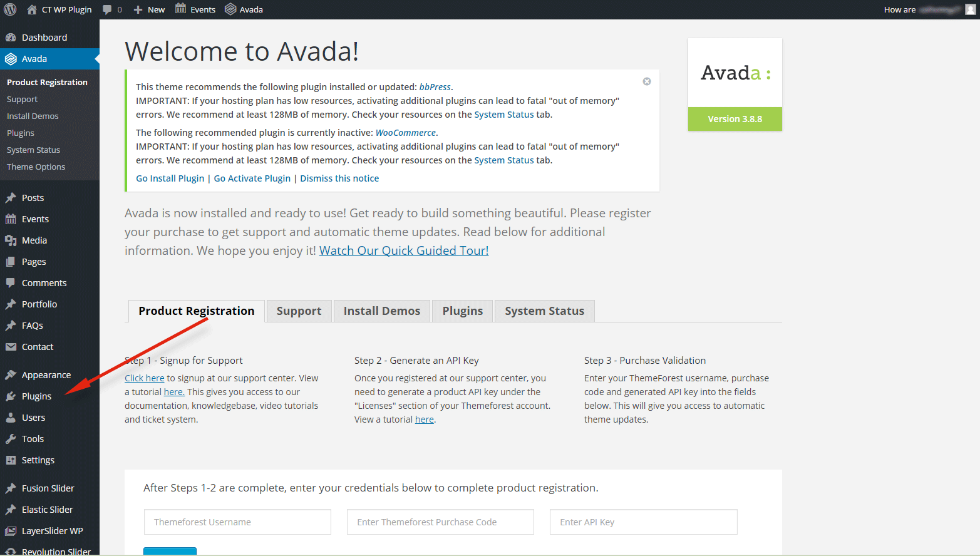The image size is (980, 556).
Task: Open the CT WP Plugin site menu
Action: pos(59,9)
